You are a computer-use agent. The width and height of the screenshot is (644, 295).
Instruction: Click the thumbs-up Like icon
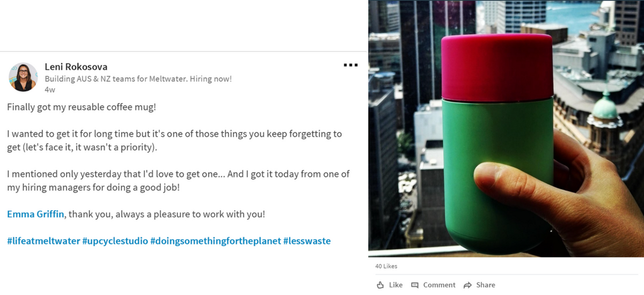[x=380, y=285]
